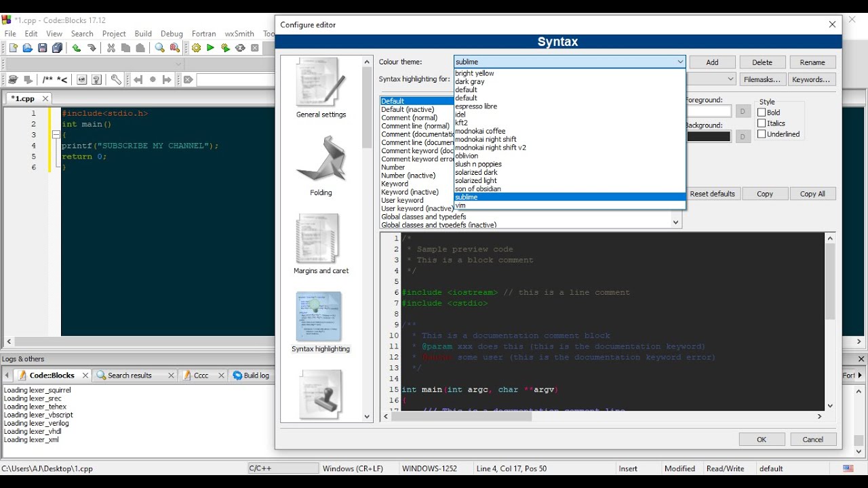
Task: Click the Doxygen line comment *< icon
Action: (x=62, y=80)
